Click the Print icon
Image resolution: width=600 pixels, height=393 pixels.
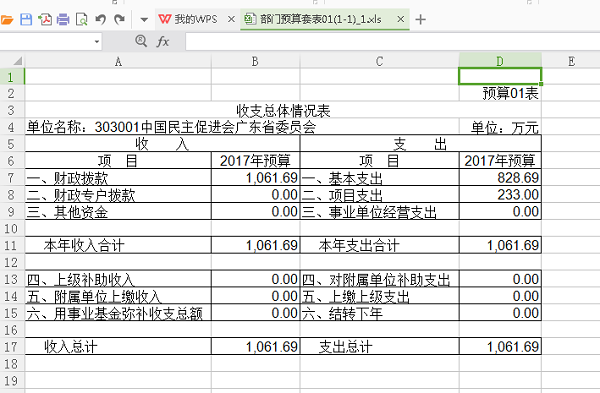pos(63,19)
